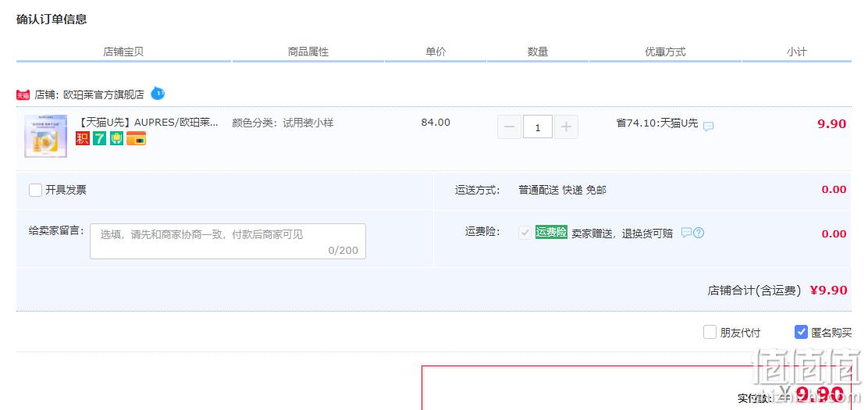The height and width of the screenshot is (410, 868).
Task: Click the quantity input field showing 1
Action: click(538, 127)
